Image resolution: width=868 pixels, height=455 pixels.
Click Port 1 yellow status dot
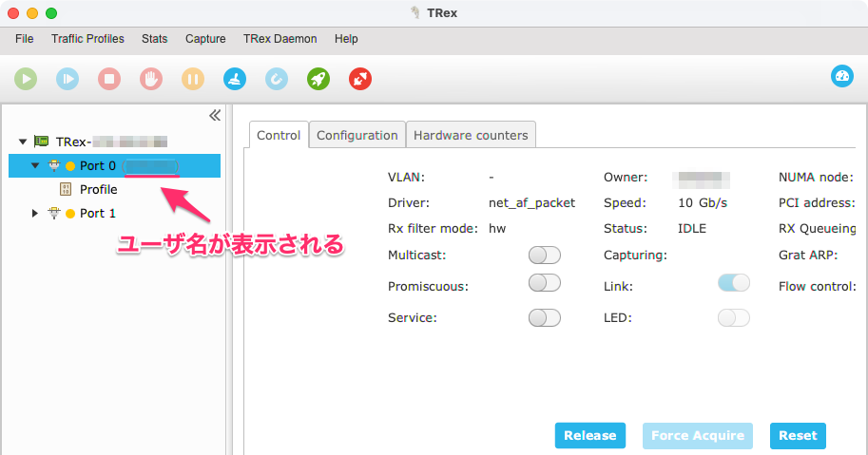(70, 214)
